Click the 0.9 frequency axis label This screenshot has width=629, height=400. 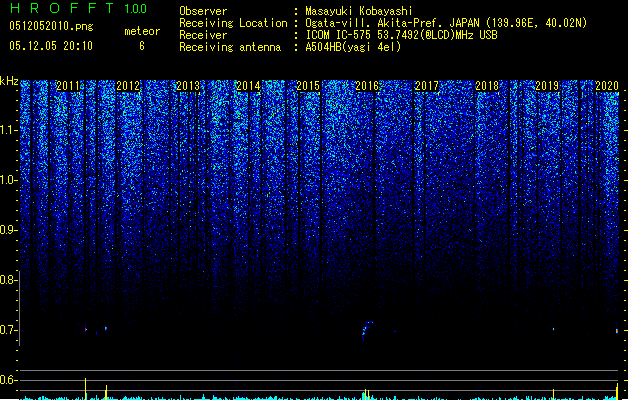click(x=8, y=230)
